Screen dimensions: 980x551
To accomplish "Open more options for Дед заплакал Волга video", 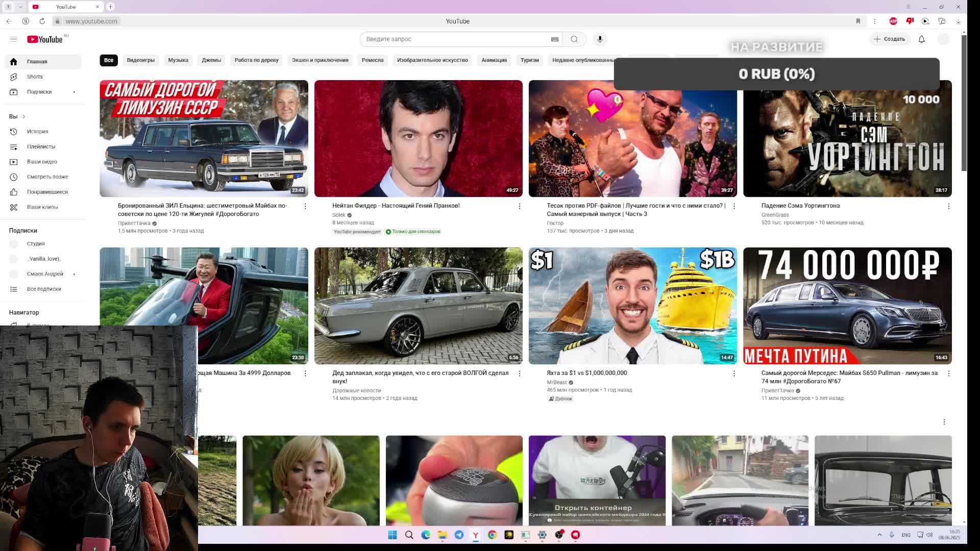I will pyautogui.click(x=520, y=373).
